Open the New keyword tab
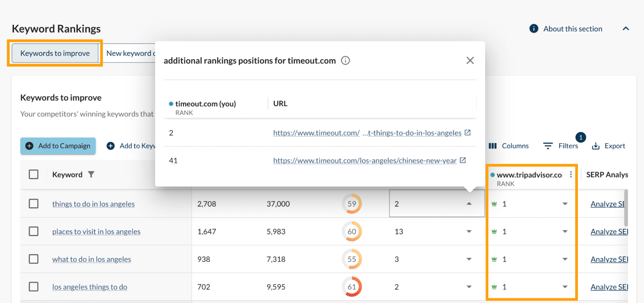 click(130, 53)
